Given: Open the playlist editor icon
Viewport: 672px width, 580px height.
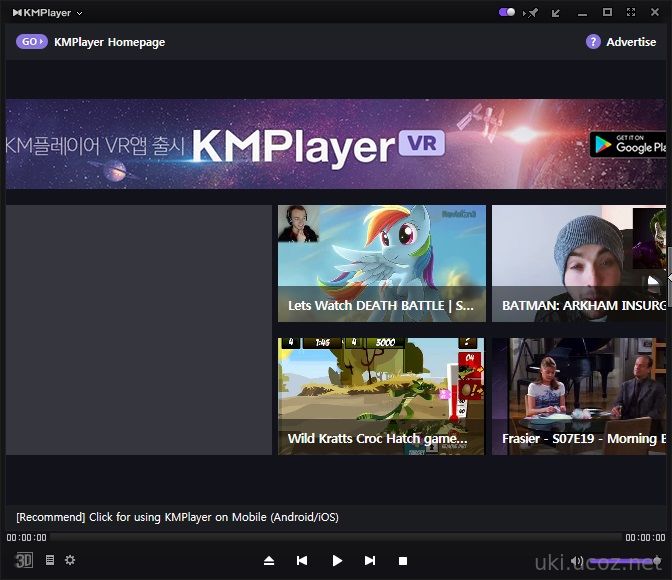Looking at the screenshot, I should click(50, 560).
